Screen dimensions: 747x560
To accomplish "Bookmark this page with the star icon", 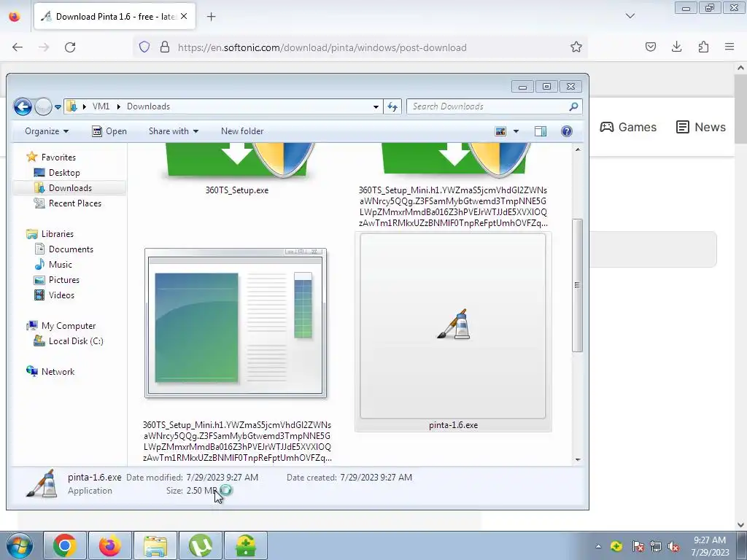I will [576, 47].
